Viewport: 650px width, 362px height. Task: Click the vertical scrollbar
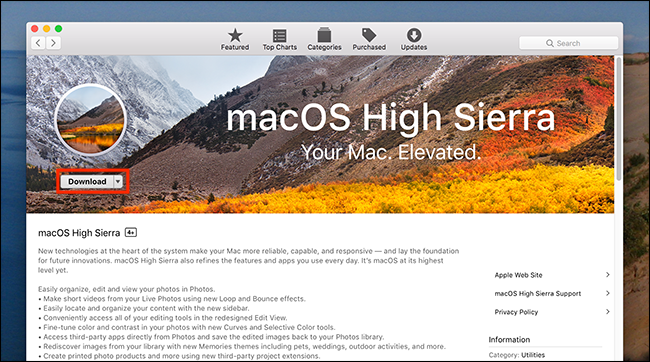tap(618, 118)
